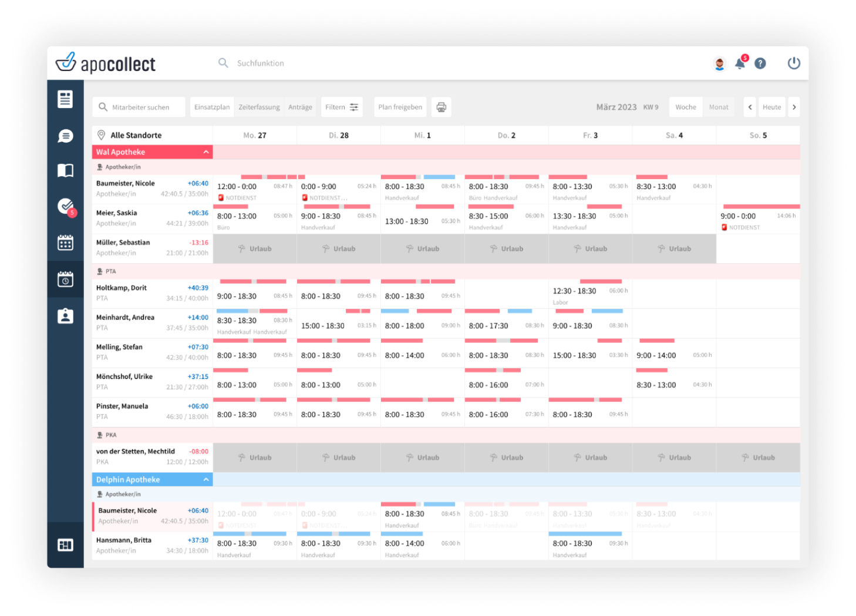This screenshot has width=856, height=616.
Task: Open the news list icon in sidebar
Action: point(65,99)
